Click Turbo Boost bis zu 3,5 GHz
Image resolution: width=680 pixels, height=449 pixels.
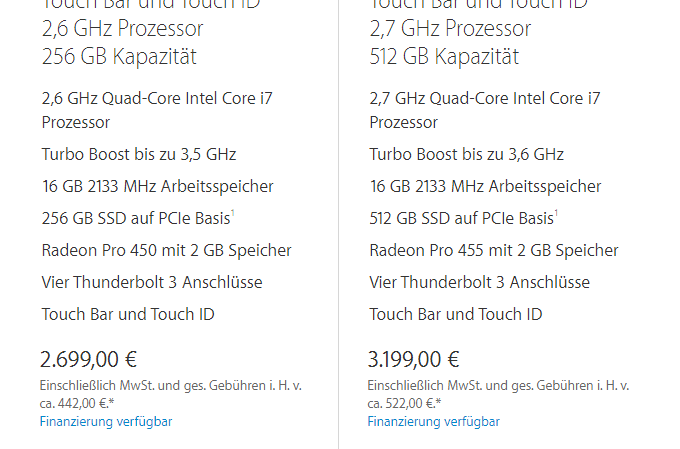coord(139,154)
